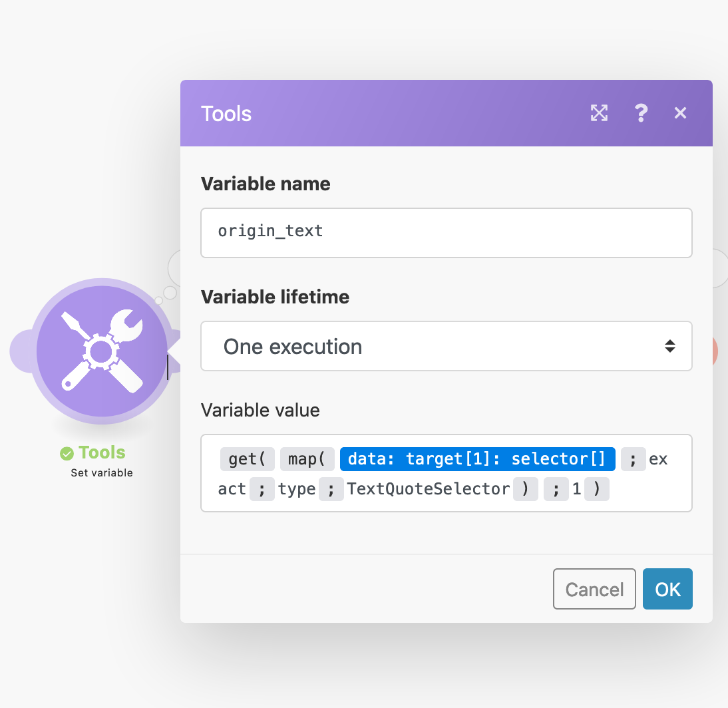This screenshot has width=728, height=708.
Task: Click the Cancel button
Action: (594, 589)
